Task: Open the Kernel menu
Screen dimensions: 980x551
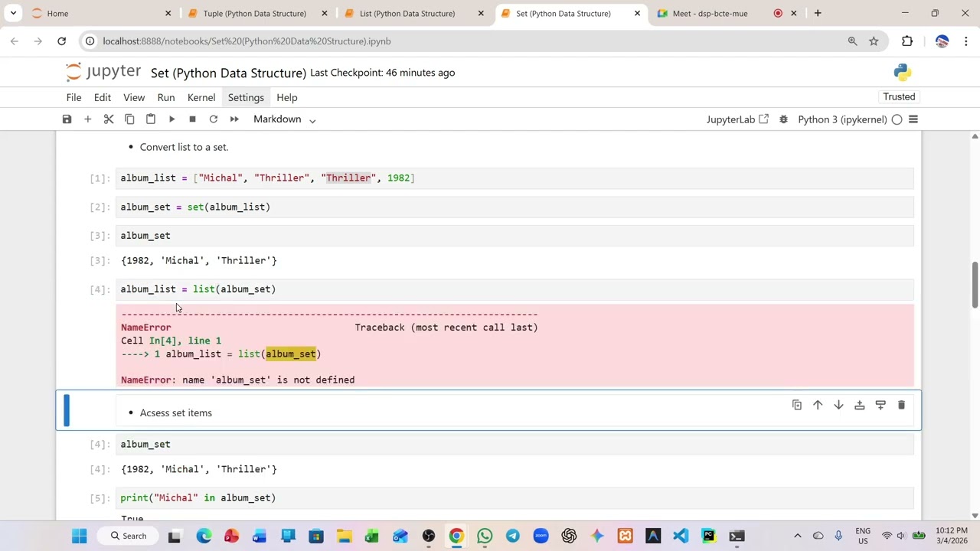Action: pos(201,97)
